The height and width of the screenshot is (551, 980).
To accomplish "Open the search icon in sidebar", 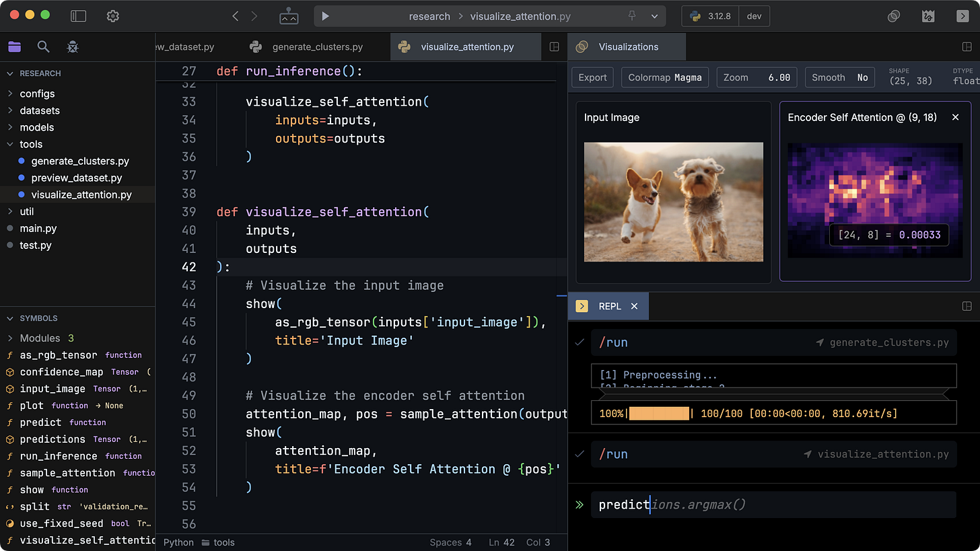I will [x=43, y=46].
